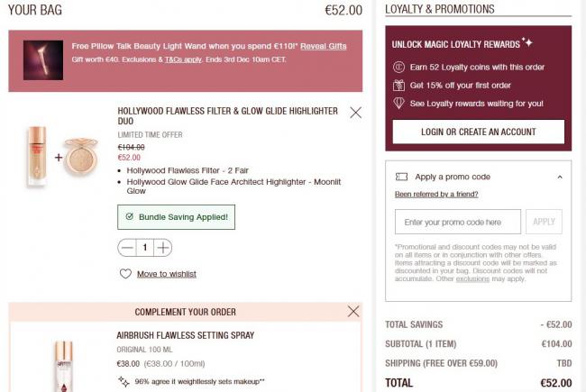Click the gift box icon for 15% off
The image size is (586, 392).
coord(399,85)
